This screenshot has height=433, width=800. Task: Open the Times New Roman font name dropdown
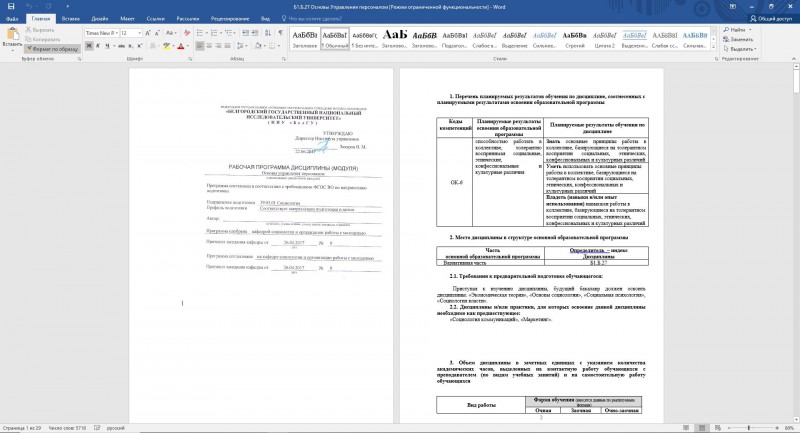(x=116, y=33)
